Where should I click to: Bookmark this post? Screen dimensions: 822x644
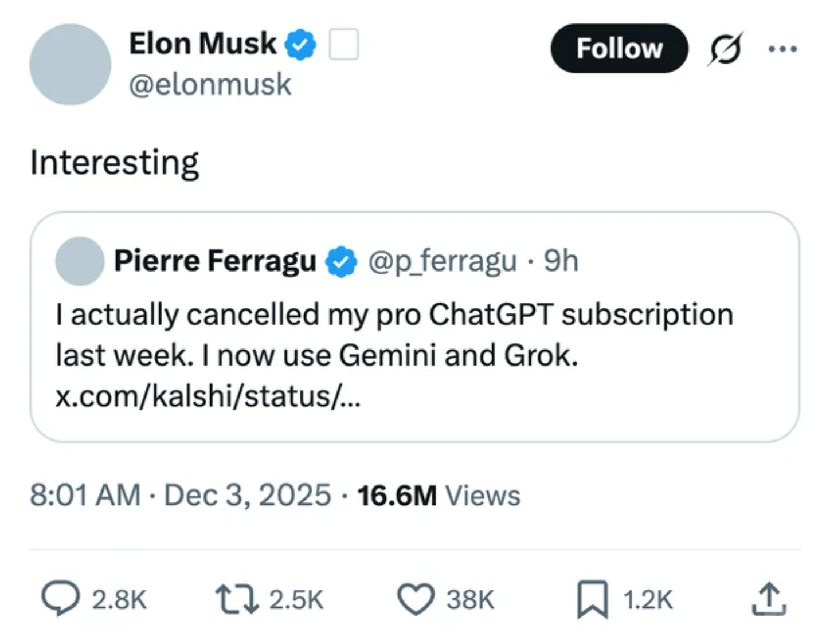pos(592,599)
